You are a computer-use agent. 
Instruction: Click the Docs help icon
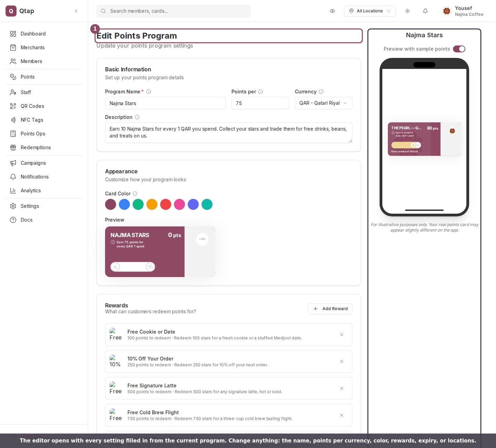click(x=13, y=220)
